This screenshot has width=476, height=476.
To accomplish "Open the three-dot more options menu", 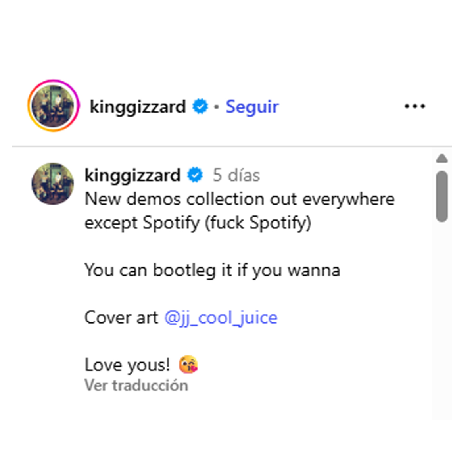I will pos(415,106).
